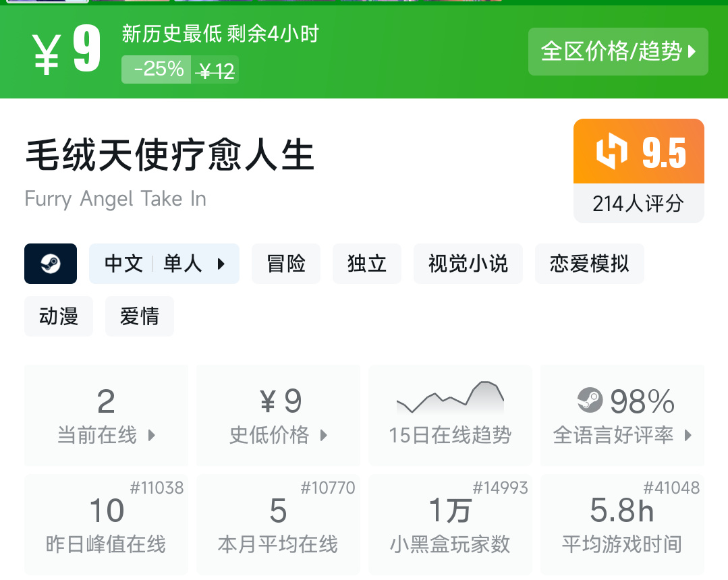This screenshot has height=580, width=728.
Task: Tap the 本月平均在线 stat card
Action: pos(278,524)
